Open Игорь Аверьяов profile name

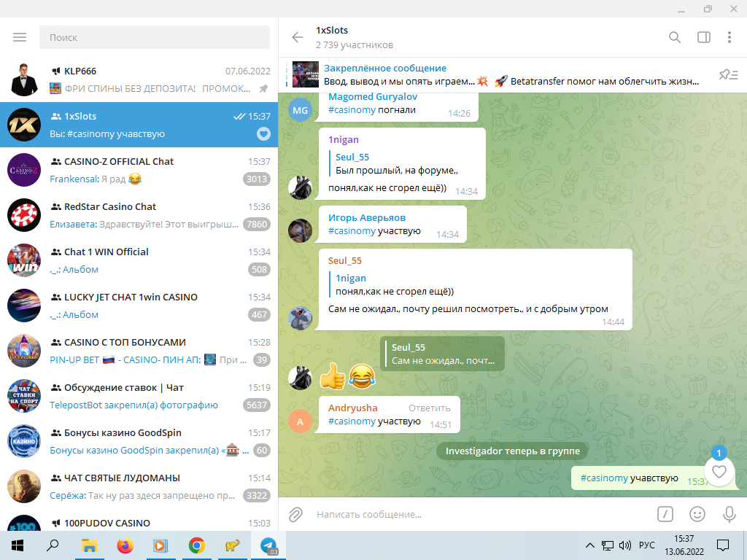367,217
